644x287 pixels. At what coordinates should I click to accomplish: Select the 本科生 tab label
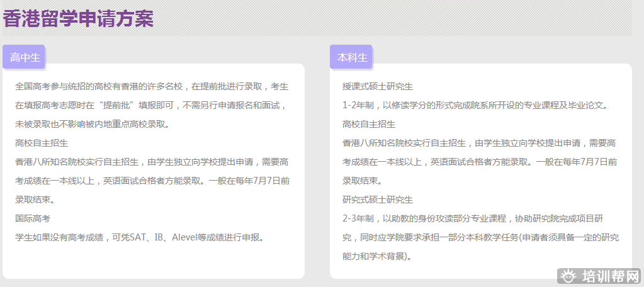click(352, 57)
